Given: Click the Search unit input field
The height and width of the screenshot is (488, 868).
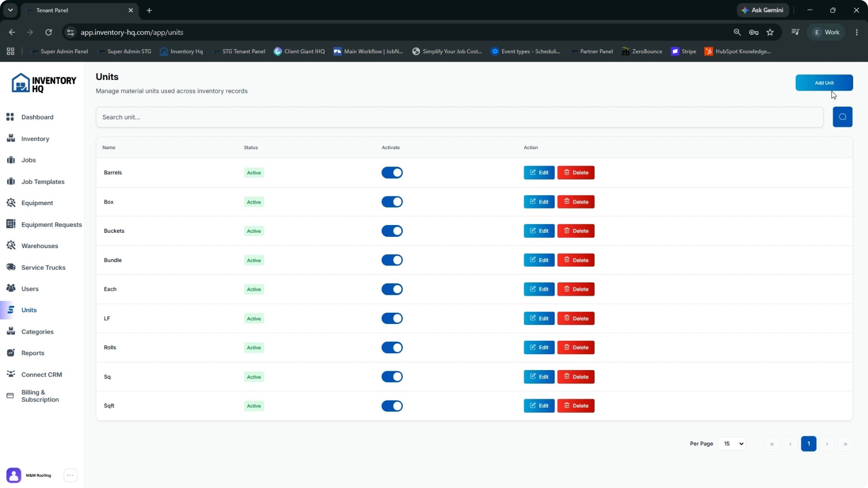Looking at the screenshot, I should click(459, 117).
